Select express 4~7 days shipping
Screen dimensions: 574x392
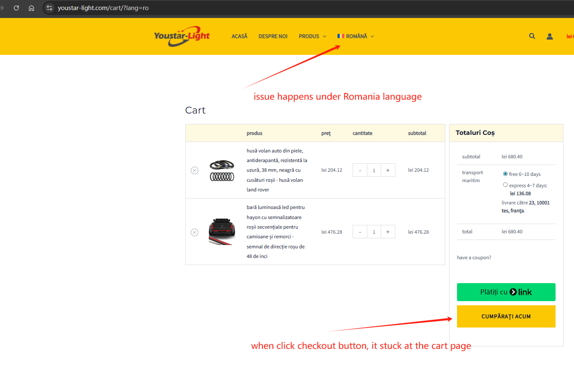pyautogui.click(x=505, y=185)
